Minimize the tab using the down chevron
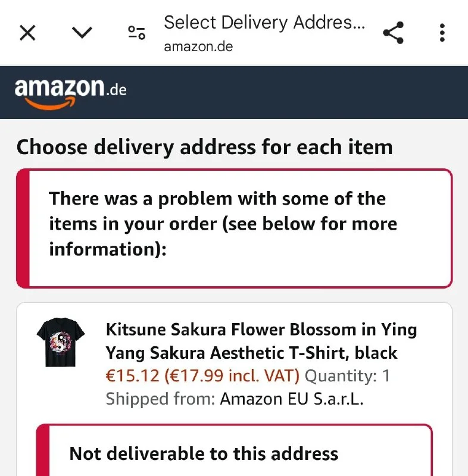The height and width of the screenshot is (476, 468). (82, 33)
